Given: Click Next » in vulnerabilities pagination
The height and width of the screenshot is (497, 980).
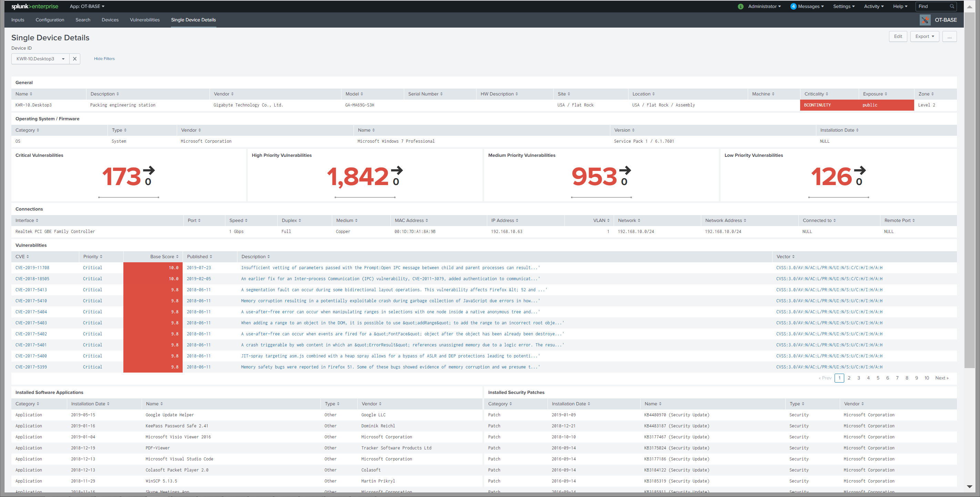Looking at the screenshot, I should tap(941, 378).
